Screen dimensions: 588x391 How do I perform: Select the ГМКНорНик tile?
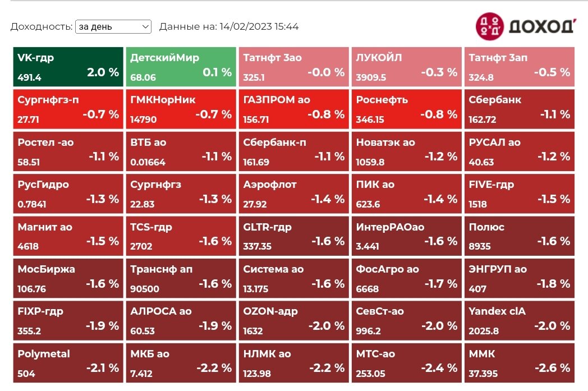[x=181, y=109]
